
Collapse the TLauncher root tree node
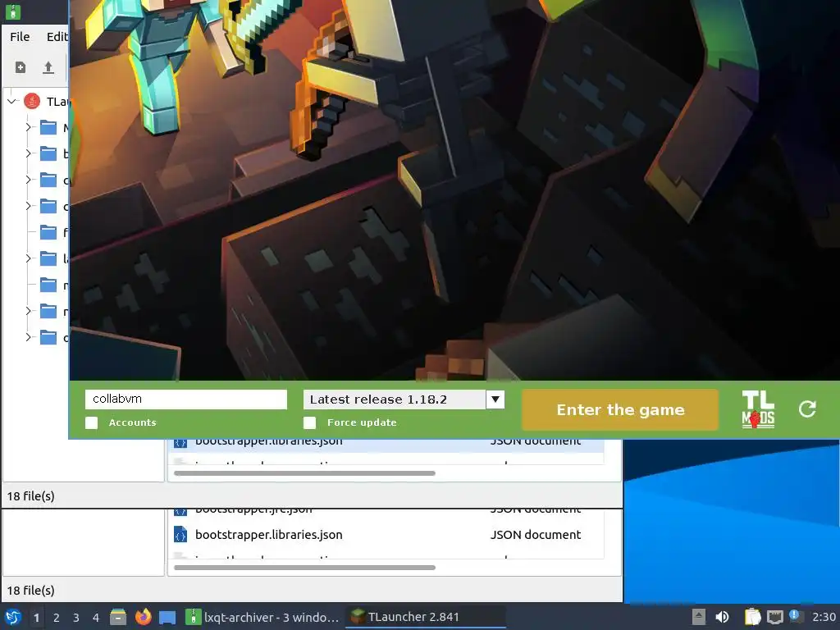(11, 101)
